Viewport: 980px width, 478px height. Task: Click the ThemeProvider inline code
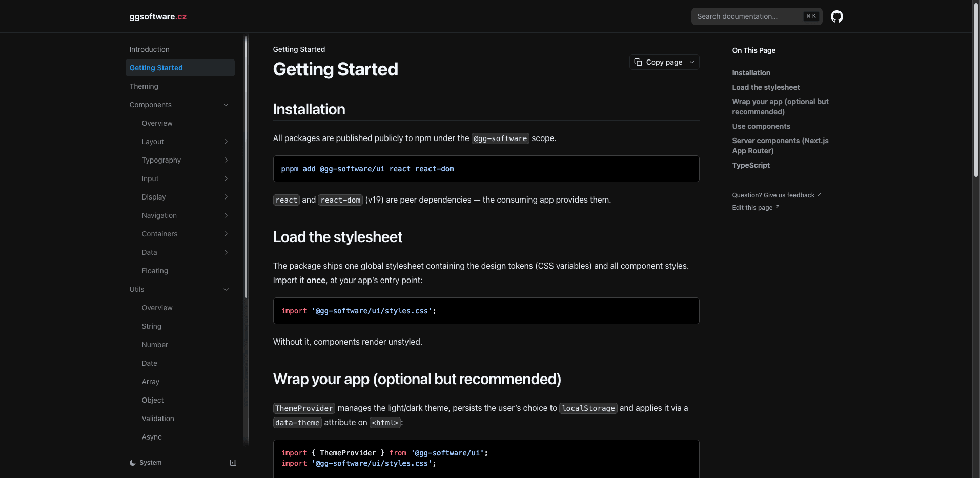[x=304, y=408]
